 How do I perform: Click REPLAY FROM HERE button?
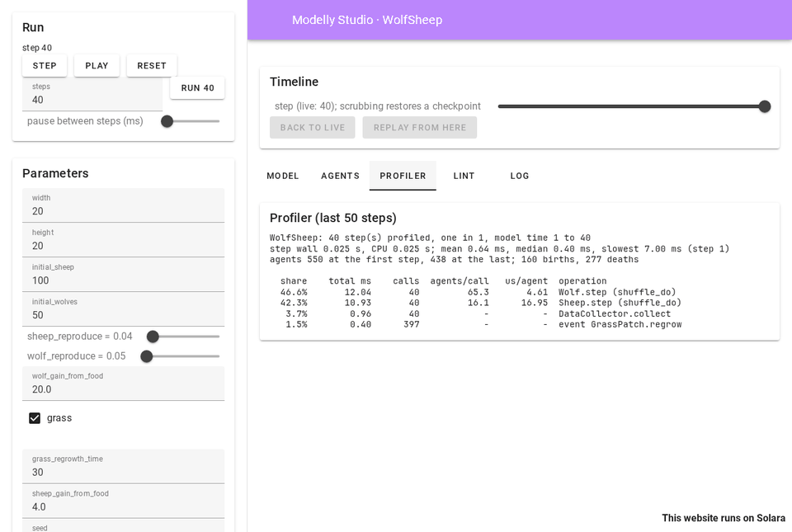click(420, 128)
